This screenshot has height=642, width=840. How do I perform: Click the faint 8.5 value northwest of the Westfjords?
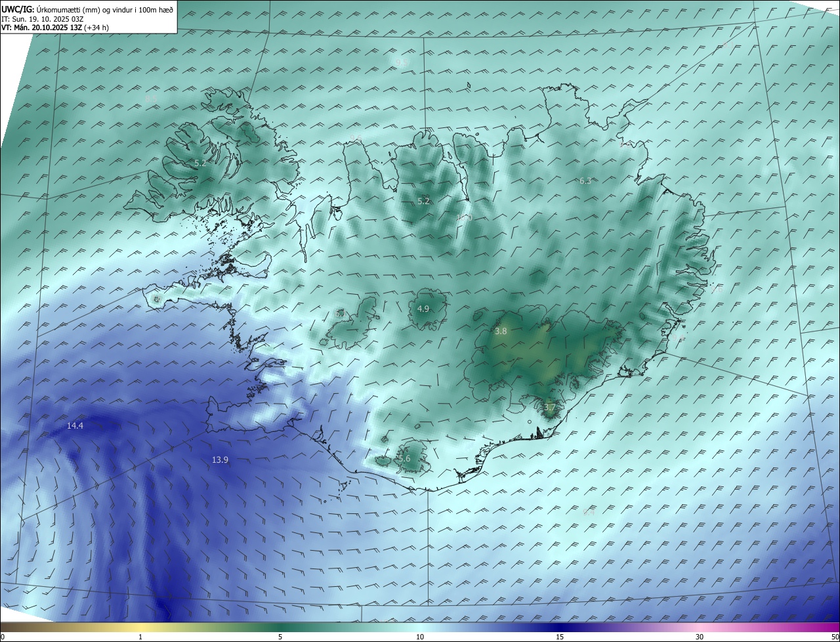click(x=151, y=98)
